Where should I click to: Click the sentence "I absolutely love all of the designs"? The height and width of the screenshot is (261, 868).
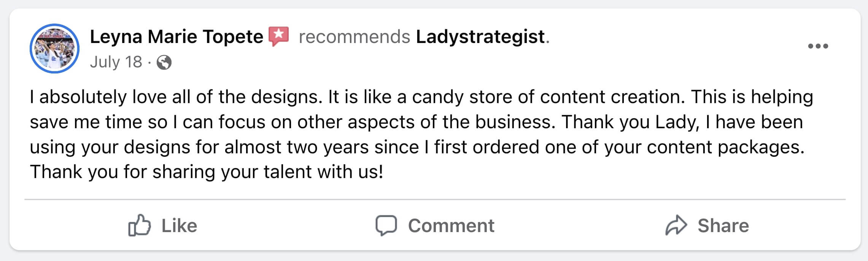pos(174,97)
